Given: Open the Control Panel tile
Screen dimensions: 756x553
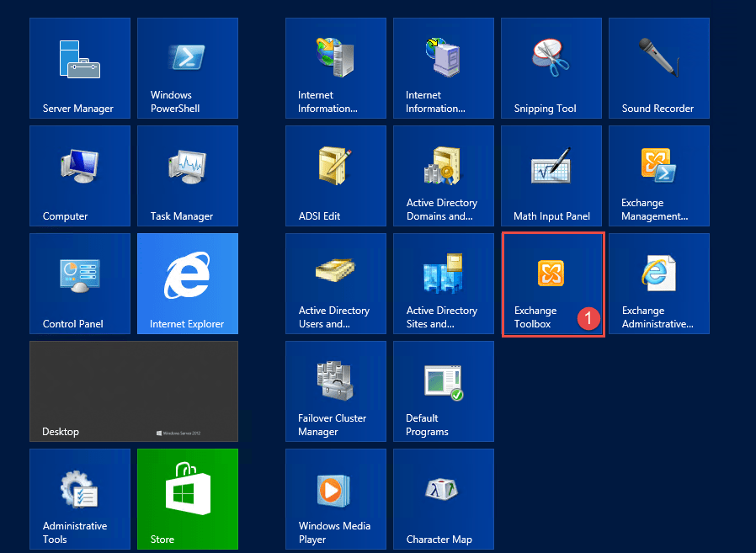Looking at the screenshot, I should click(x=80, y=284).
